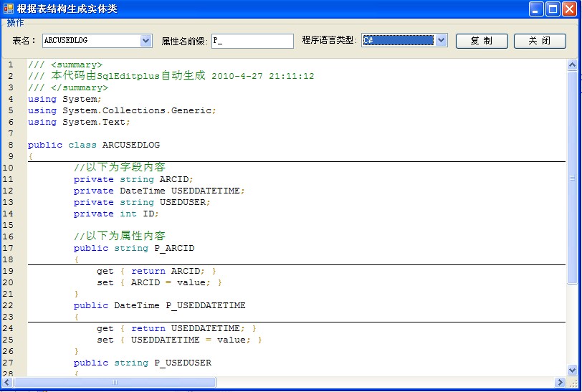Click the 复 制 copy button
Image resolution: width=582 pixels, height=392 pixels.
pyautogui.click(x=482, y=41)
